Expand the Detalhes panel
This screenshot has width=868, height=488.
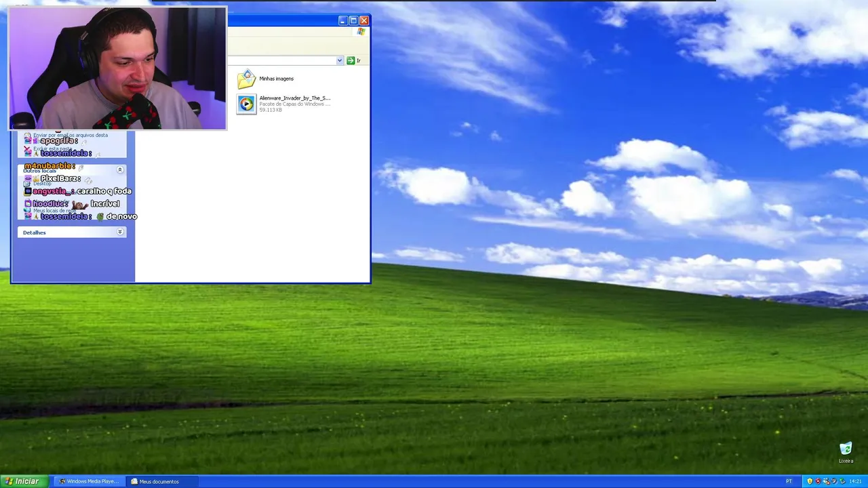click(120, 232)
